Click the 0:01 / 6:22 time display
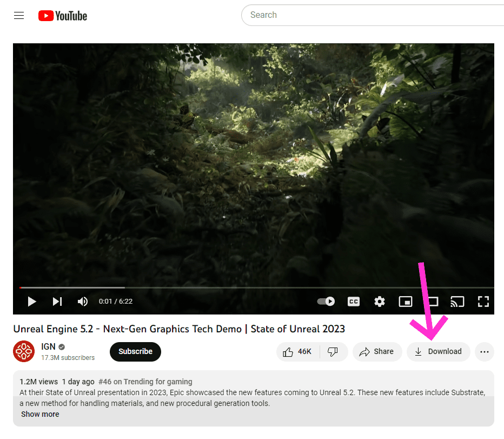The height and width of the screenshot is (439, 504). [116, 302]
